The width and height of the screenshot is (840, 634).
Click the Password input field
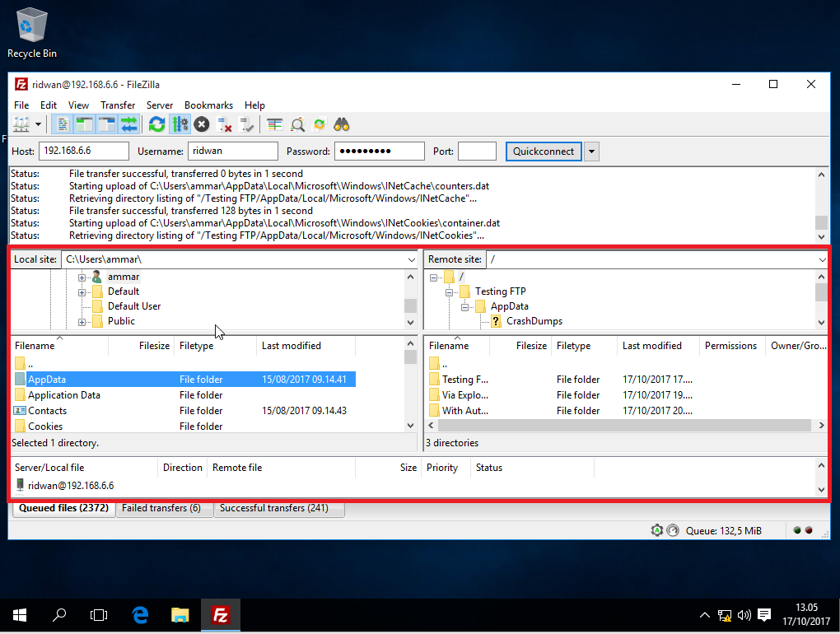pyautogui.click(x=380, y=151)
